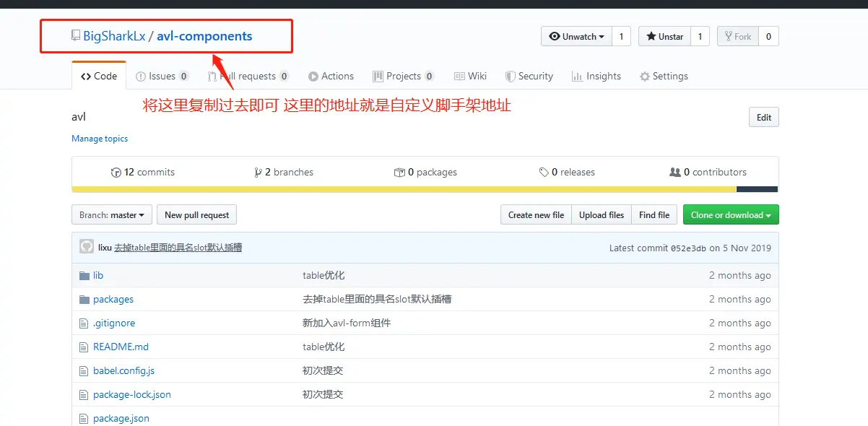Open the package-lock.json file
The height and width of the screenshot is (426, 868).
(132, 394)
